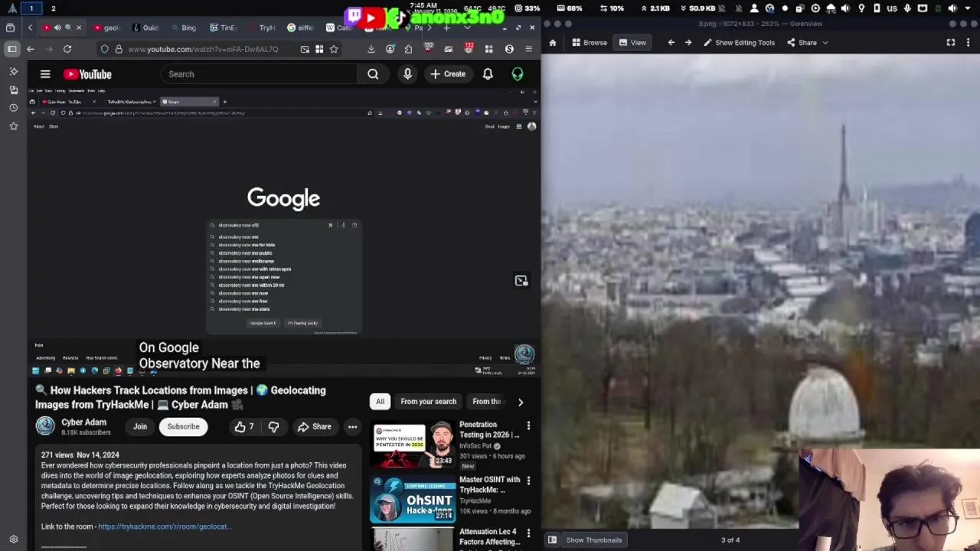Switch to the Bing browser tab
The image size is (980, 551).
[184, 28]
